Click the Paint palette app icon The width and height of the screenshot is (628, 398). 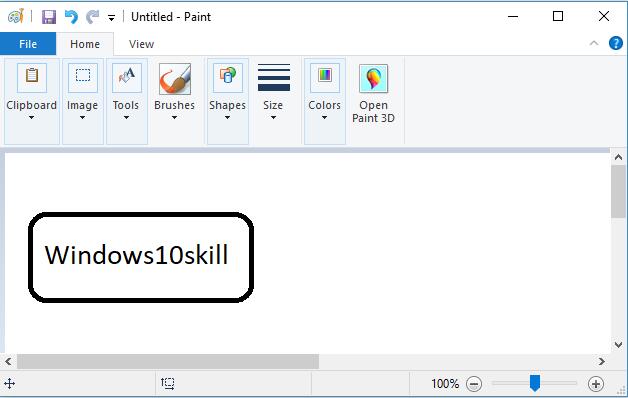click(16, 17)
